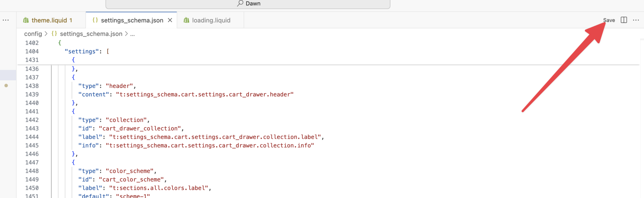644x198 pixels.
Task: Expand the breadcrumb trailing ellipsis
Action: (132, 34)
